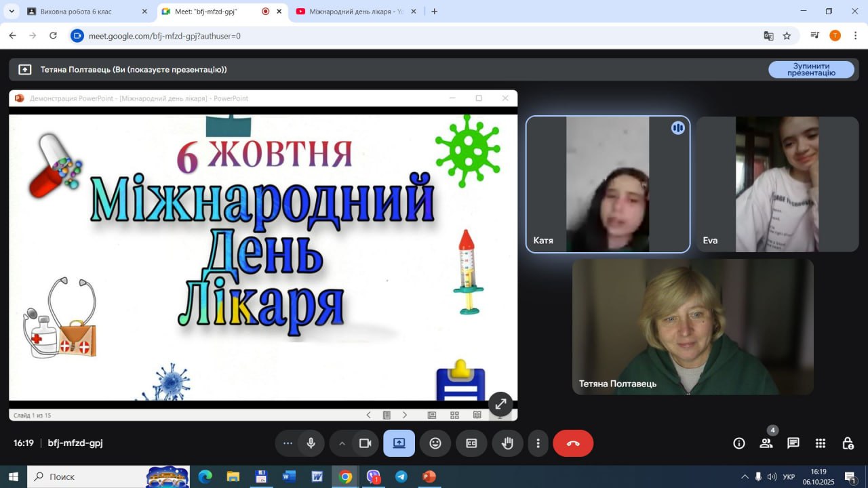Expand the tab search dropdown in Chrome
Screen dimensions: 868x488
12,12
